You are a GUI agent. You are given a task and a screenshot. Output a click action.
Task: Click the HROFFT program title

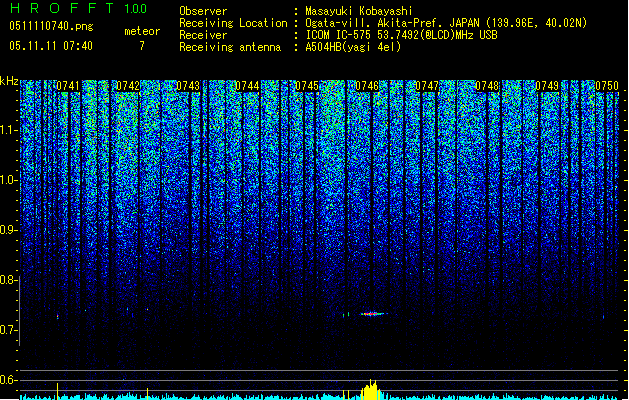(62, 8)
